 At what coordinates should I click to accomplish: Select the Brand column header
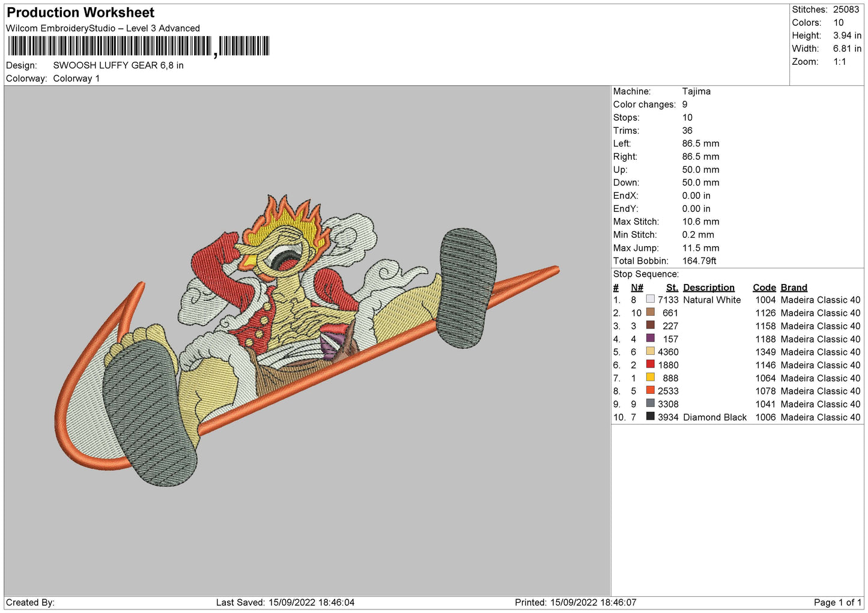pos(794,288)
